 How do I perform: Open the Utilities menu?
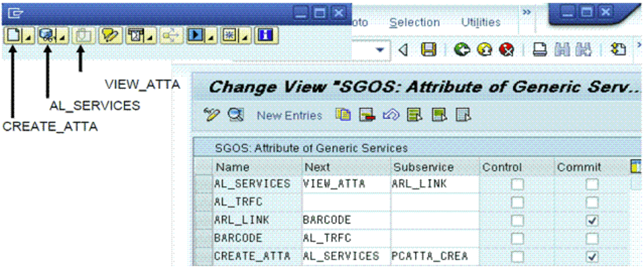tap(481, 22)
